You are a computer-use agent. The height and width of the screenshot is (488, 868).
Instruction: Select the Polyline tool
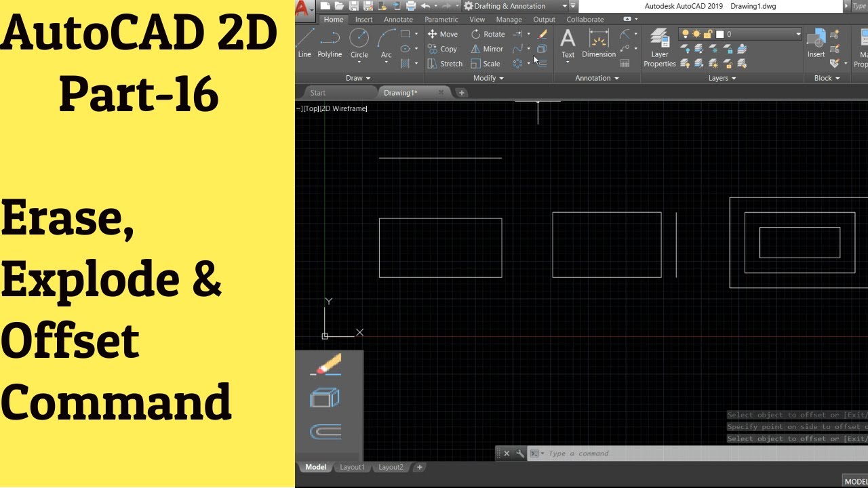(330, 42)
